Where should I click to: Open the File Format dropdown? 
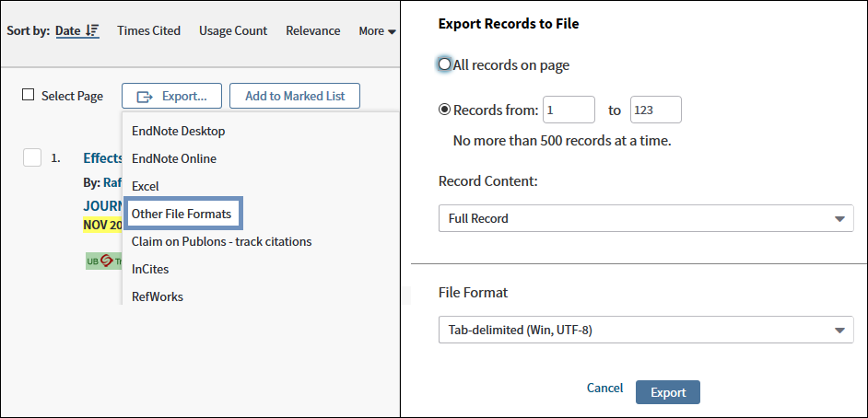tap(645, 329)
